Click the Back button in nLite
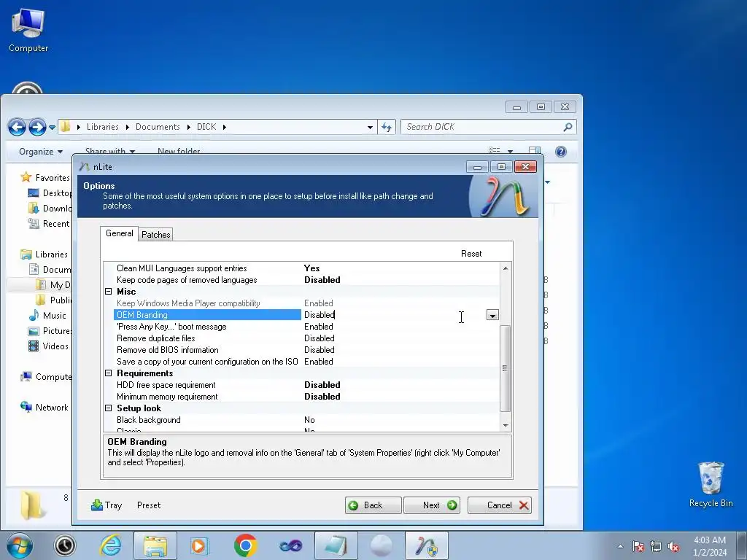Image resolution: width=747 pixels, height=560 pixels. tap(373, 505)
